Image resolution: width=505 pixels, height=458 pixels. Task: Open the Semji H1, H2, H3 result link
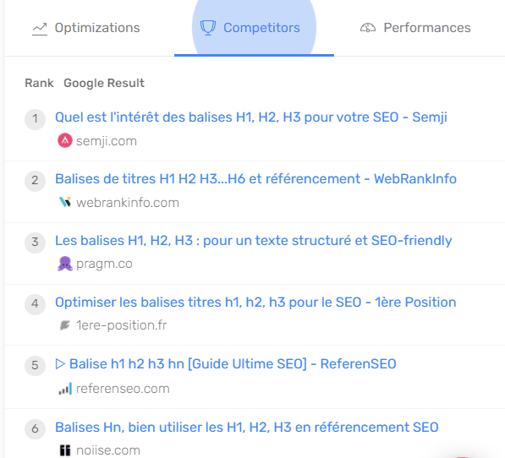251,117
